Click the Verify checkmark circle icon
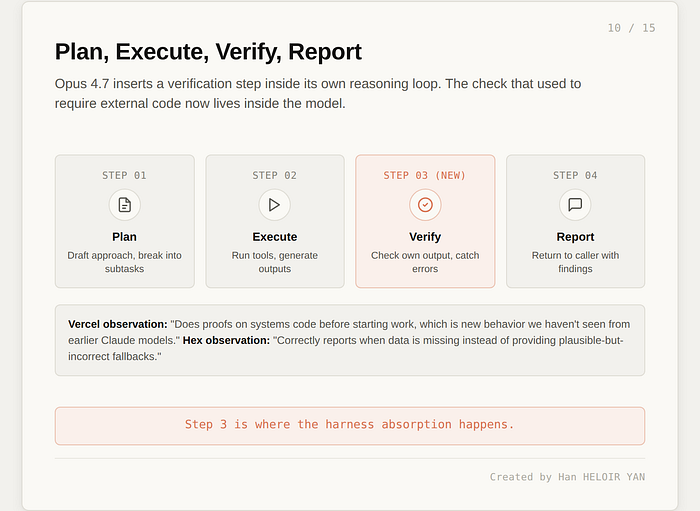 coord(425,205)
